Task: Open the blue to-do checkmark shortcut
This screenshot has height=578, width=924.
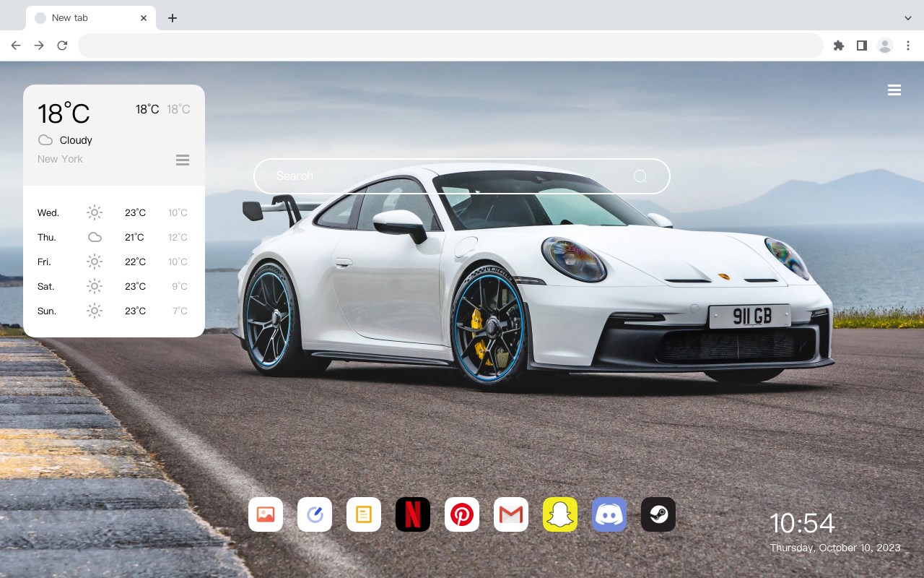Action: tap(315, 514)
